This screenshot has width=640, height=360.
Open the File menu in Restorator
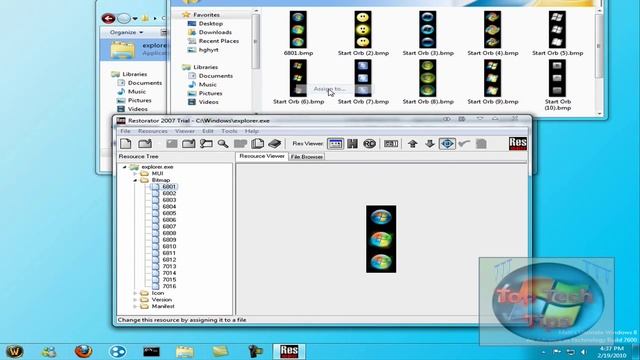pos(125,131)
